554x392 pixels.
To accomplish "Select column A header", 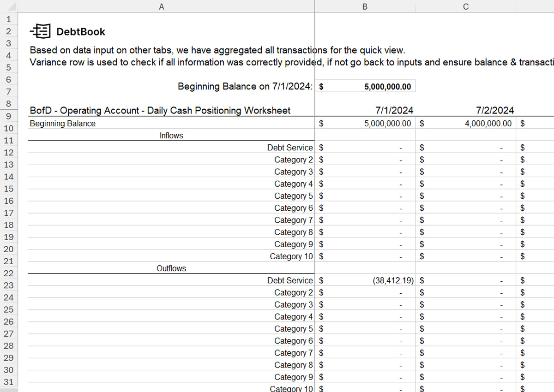I will (162, 6).
